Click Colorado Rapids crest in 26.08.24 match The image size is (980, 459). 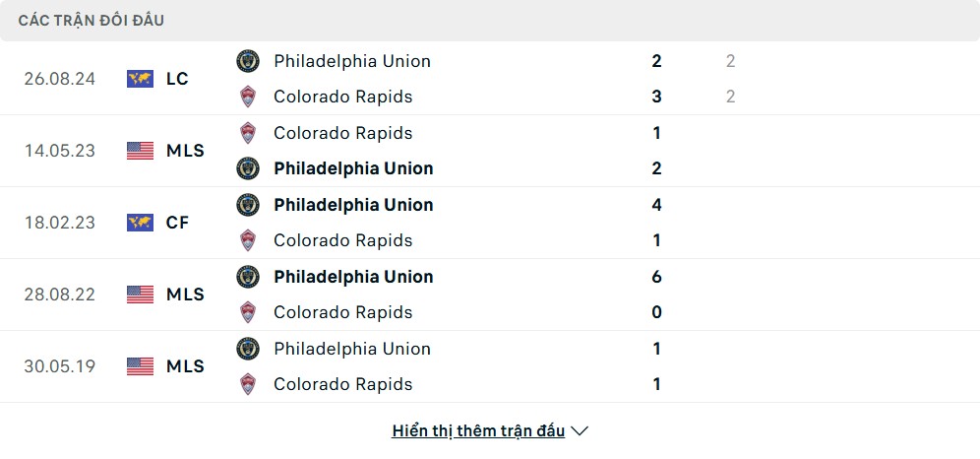click(248, 97)
